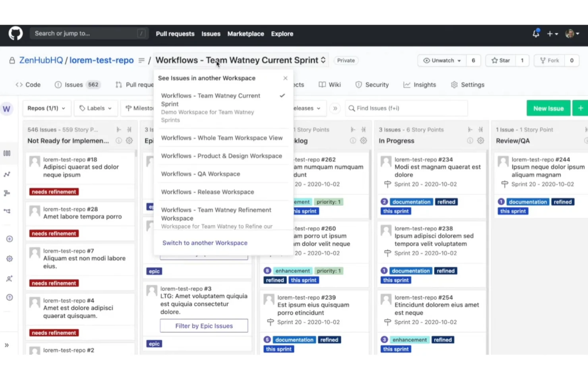
Task: Open the Code tab
Action: tap(28, 85)
